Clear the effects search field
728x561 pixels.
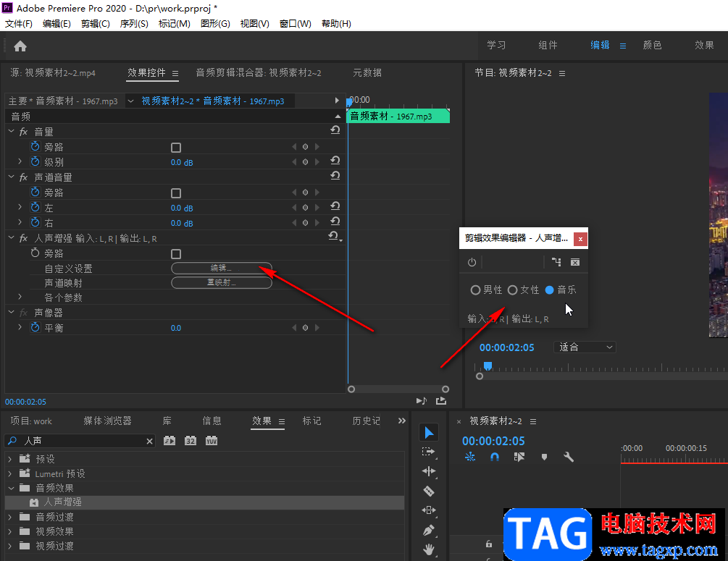149,442
